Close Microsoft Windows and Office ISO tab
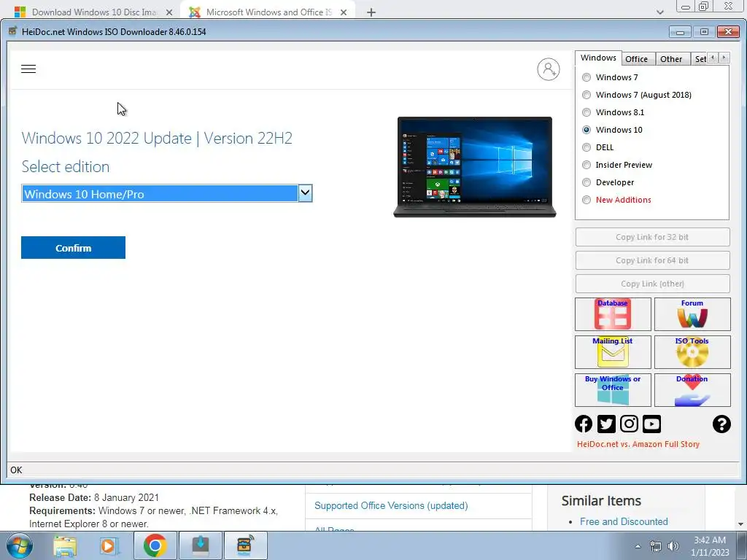The height and width of the screenshot is (560, 747). pos(344,13)
